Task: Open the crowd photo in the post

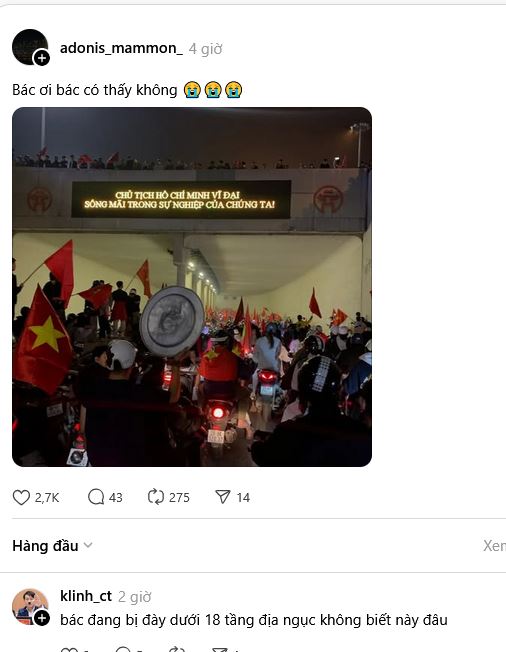Action: coord(192,287)
